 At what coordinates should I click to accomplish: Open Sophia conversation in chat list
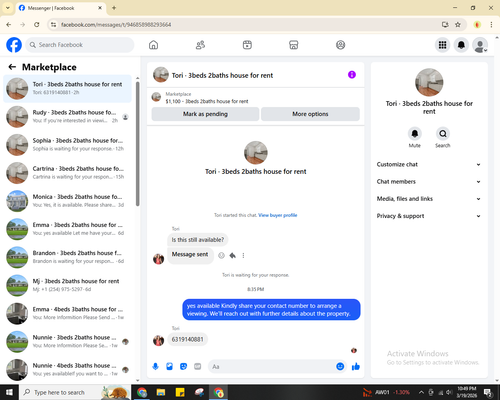point(67,145)
